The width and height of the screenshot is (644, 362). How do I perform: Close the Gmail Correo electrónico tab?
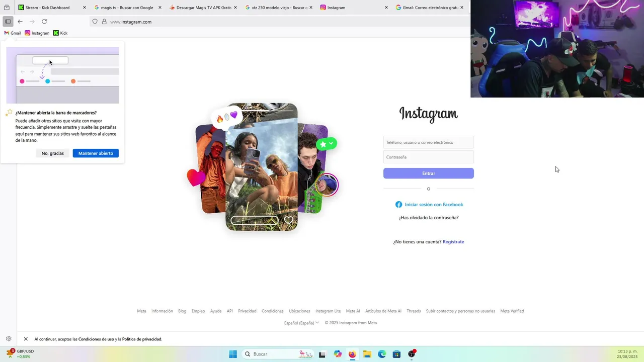click(461, 8)
